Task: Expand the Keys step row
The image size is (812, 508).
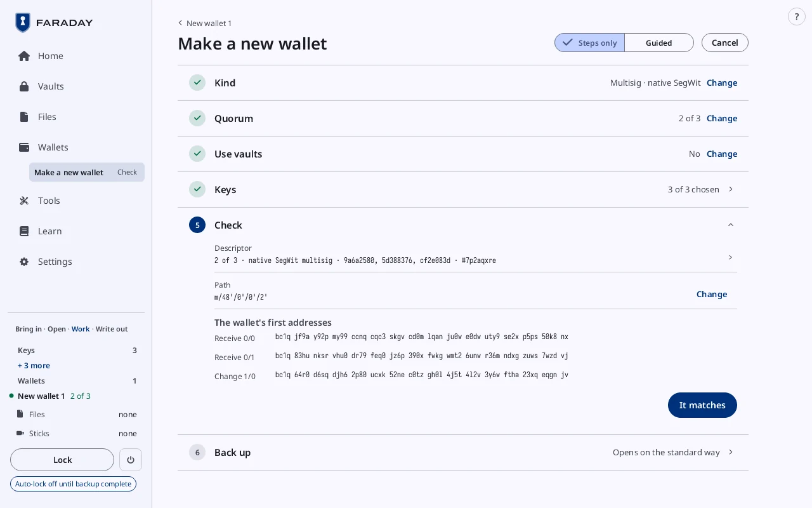Action: click(463, 189)
